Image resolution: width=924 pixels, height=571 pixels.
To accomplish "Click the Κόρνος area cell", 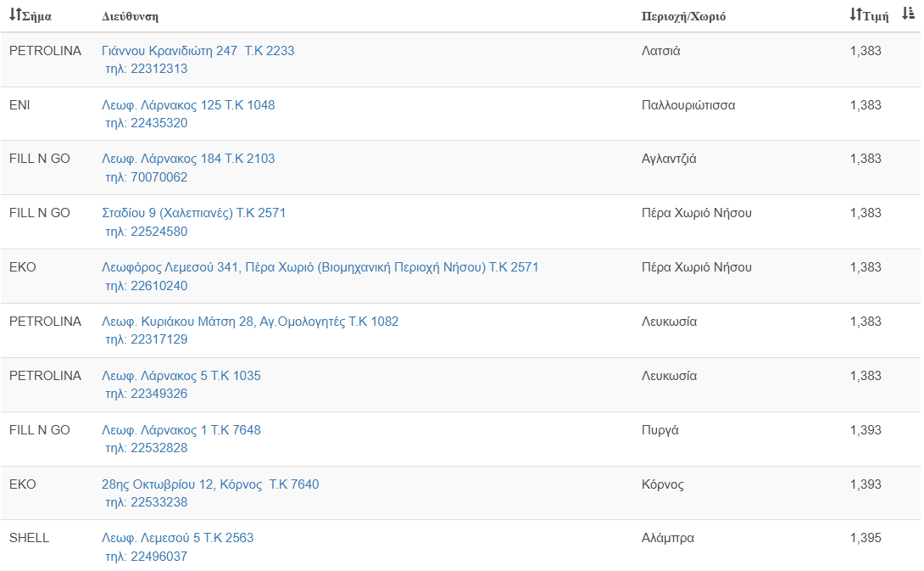I will (662, 484).
